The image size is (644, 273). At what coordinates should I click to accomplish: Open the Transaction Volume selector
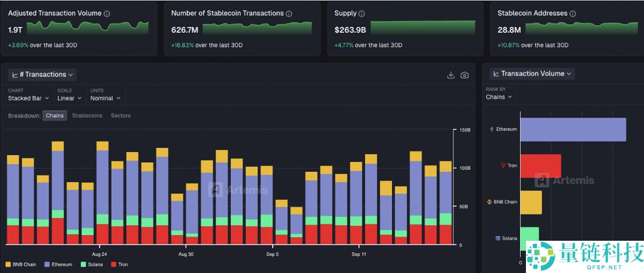(x=532, y=74)
